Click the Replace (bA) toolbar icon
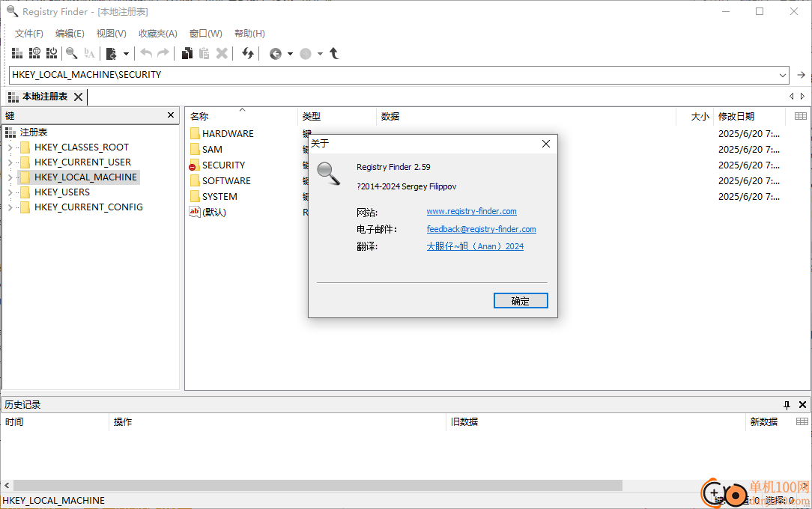 coord(89,53)
